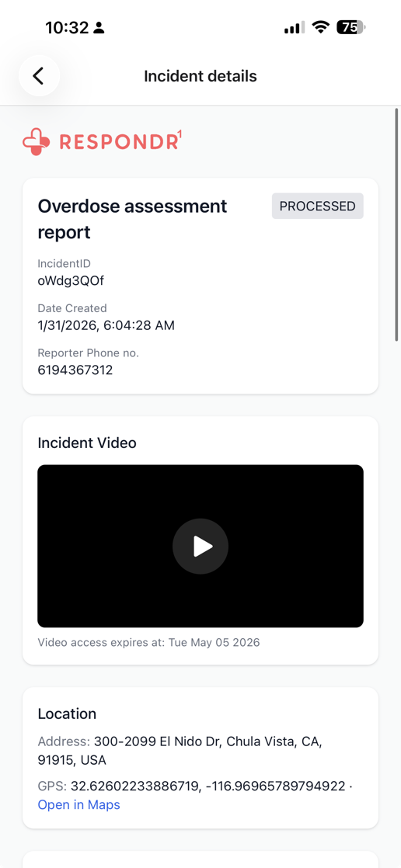Click the cellular signal bars
Image resolution: width=401 pixels, height=868 pixels.
(294, 27)
